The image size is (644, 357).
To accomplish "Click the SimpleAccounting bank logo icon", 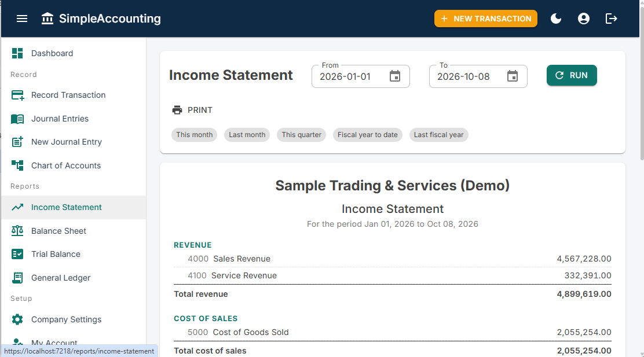I will [47, 19].
